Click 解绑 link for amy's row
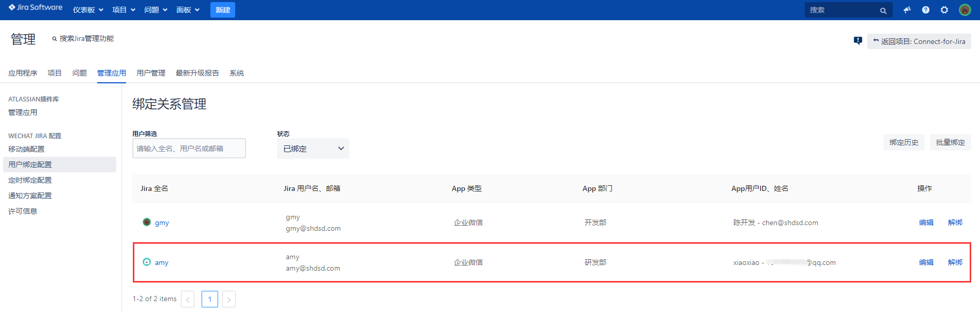 [955, 262]
